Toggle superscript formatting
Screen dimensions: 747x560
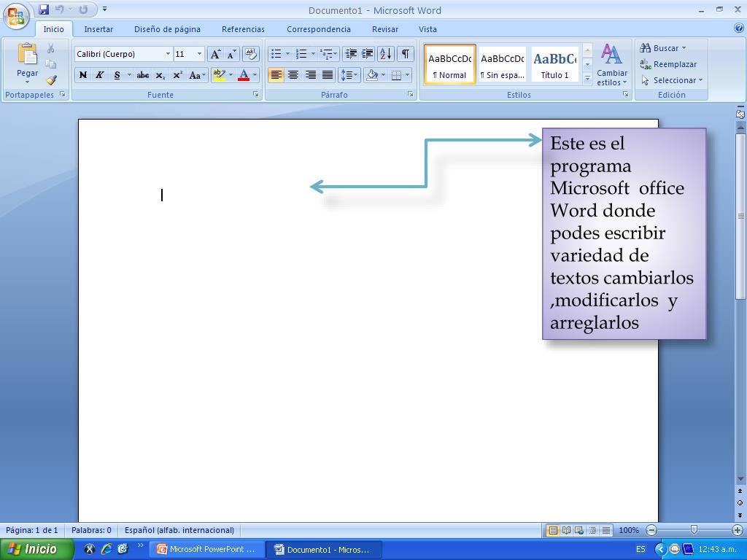(178, 75)
